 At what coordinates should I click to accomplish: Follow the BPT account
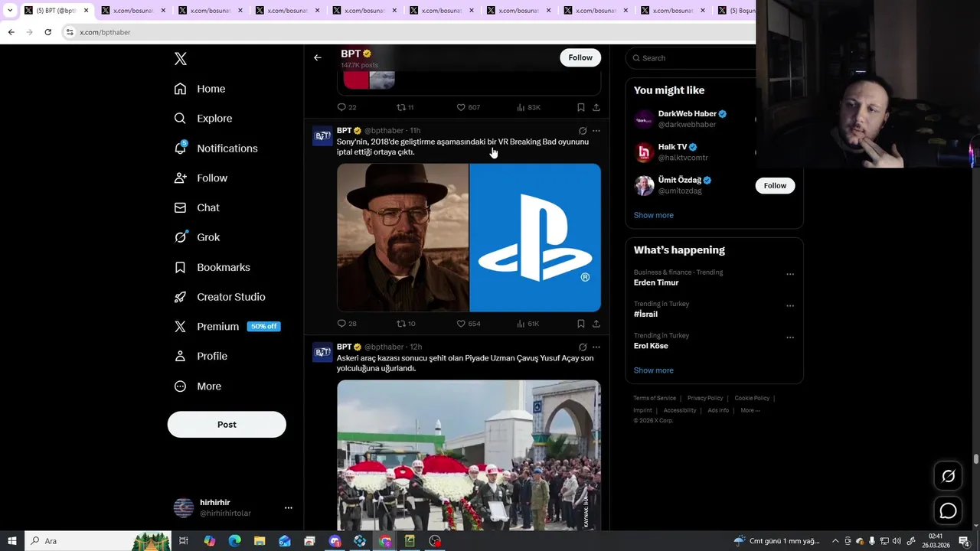tap(580, 57)
